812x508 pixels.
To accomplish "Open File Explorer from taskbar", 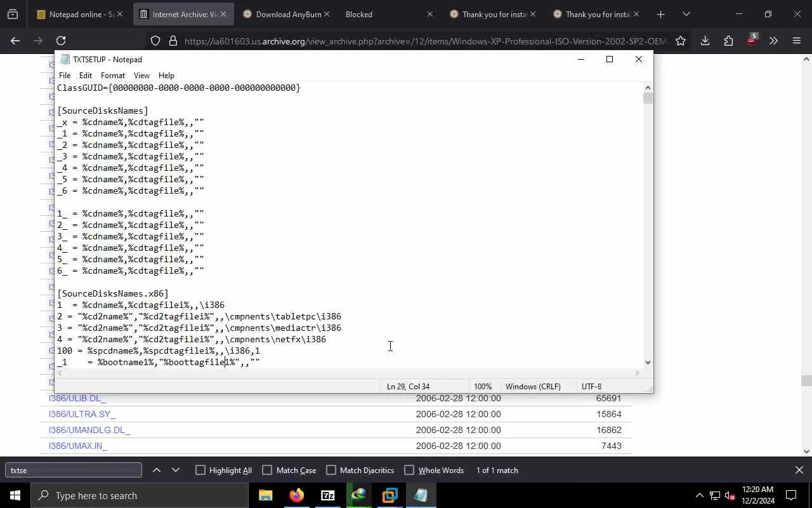I will (x=266, y=495).
